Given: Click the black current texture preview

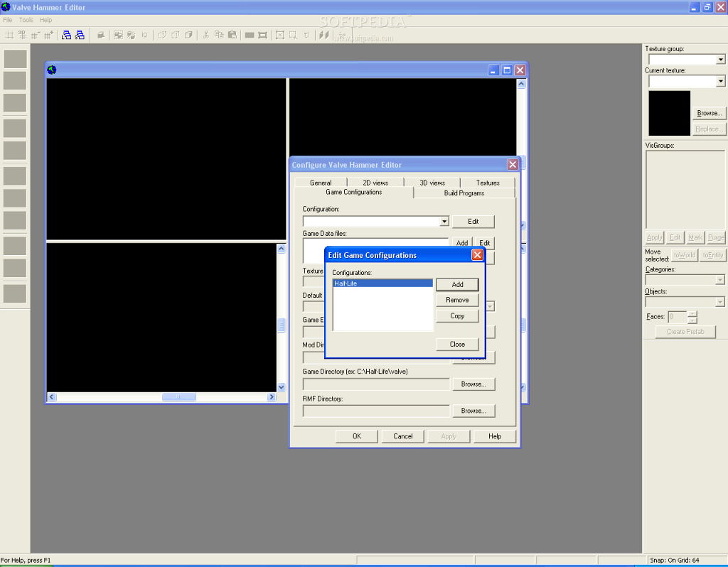Looking at the screenshot, I should tap(669, 113).
